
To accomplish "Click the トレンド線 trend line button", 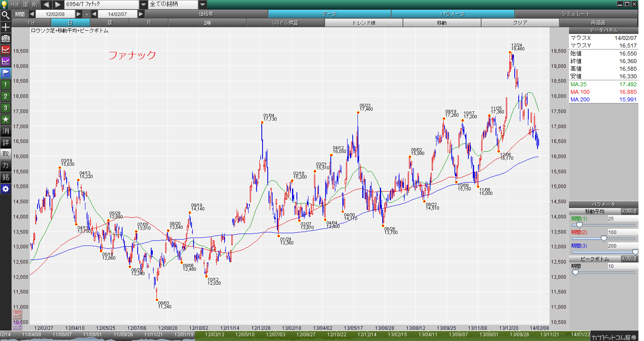I will [x=364, y=23].
